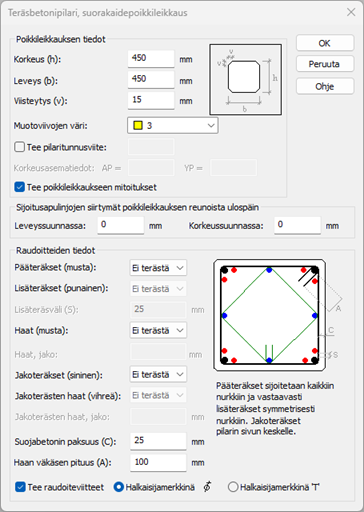Click the cross-section dimension preview diagram
The height and width of the screenshot is (512, 364).
(x=245, y=80)
